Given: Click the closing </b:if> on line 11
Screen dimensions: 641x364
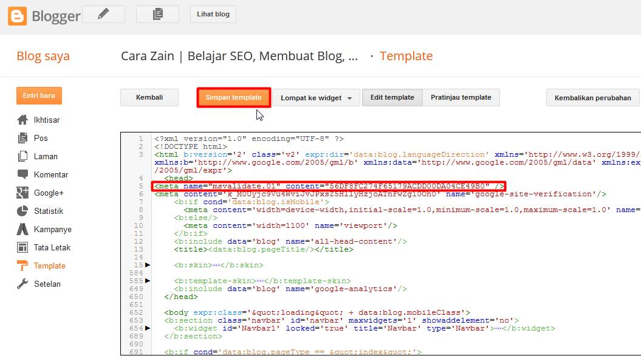Looking at the screenshot, I should click(191, 233).
